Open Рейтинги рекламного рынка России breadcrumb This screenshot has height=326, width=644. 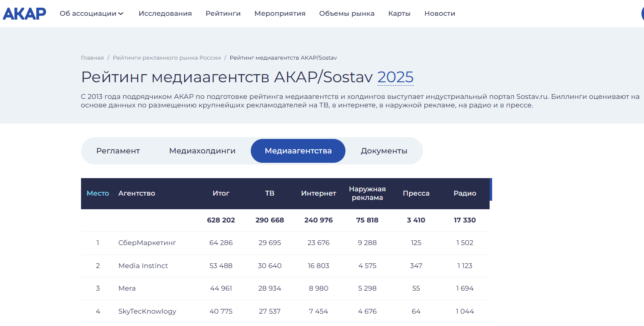tap(167, 58)
